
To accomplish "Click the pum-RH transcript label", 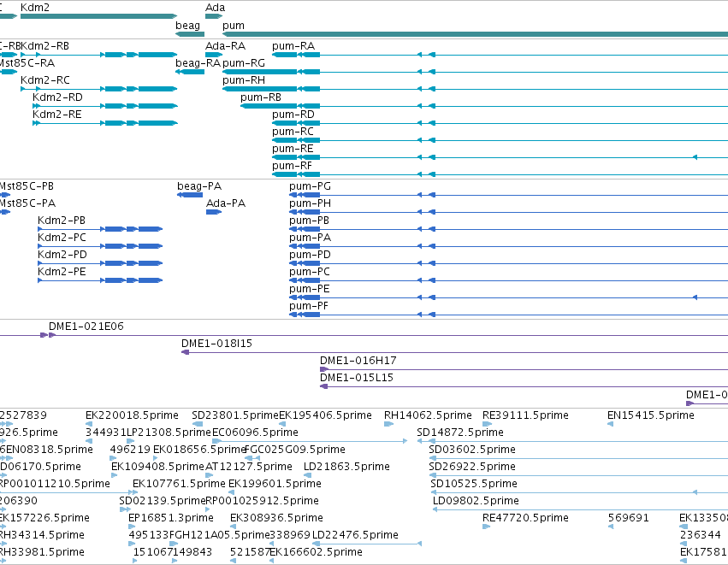I will [x=244, y=80].
